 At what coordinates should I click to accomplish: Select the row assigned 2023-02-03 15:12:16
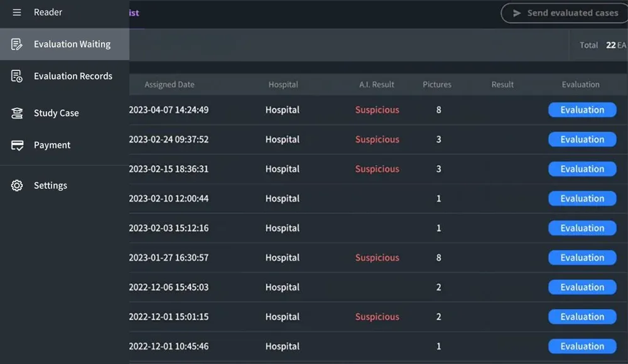tap(283, 228)
